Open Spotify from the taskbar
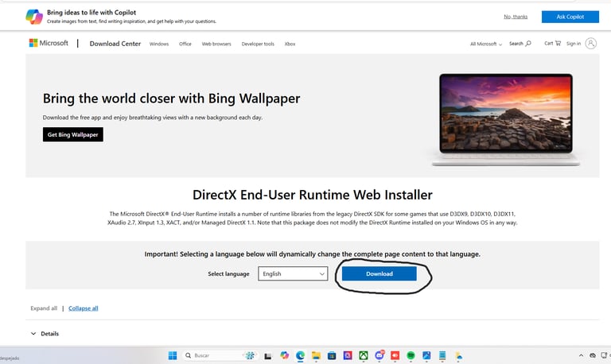 pyautogui.click(x=411, y=355)
